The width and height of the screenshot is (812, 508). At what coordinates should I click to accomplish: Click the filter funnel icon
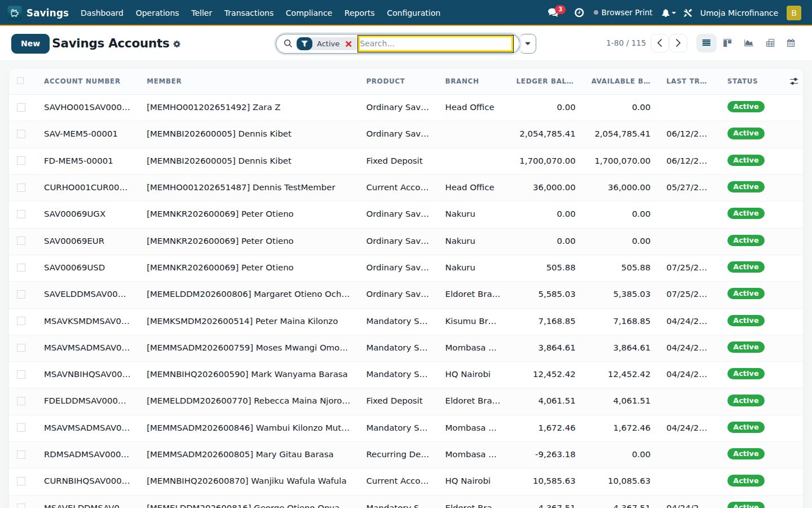coord(304,43)
